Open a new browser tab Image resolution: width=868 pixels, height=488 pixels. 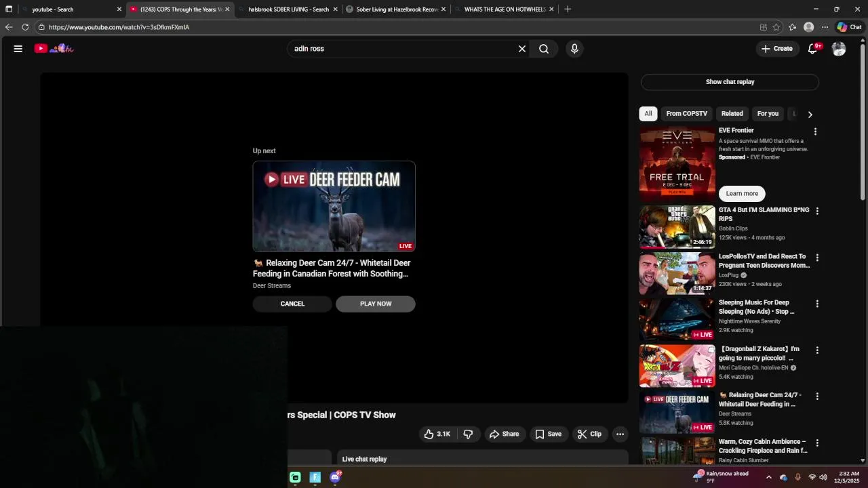[568, 9]
